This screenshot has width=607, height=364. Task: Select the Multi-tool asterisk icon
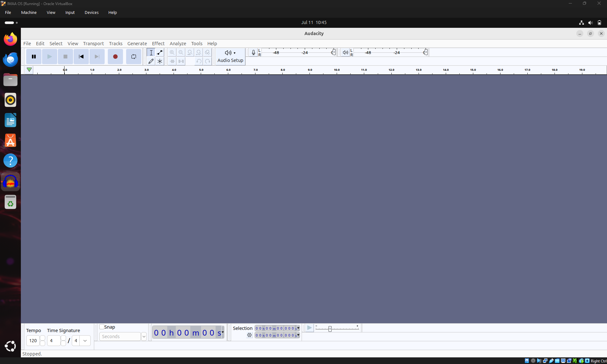(160, 61)
